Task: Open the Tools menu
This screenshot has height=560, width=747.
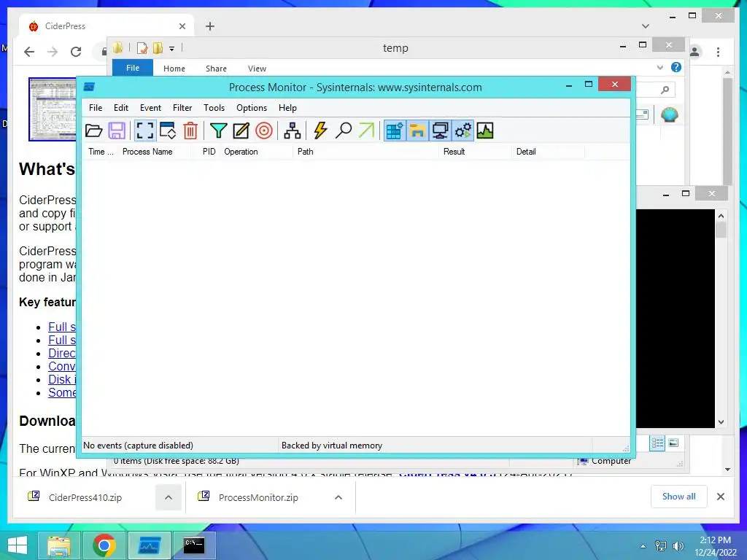Action: point(214,108)
